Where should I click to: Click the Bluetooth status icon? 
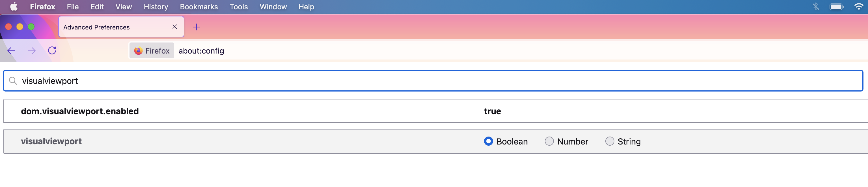tap(816, 7)
